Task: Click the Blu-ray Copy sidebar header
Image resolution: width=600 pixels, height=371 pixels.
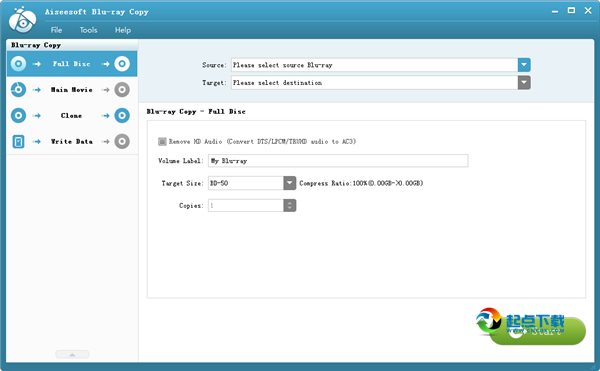Action: [36, 45]
